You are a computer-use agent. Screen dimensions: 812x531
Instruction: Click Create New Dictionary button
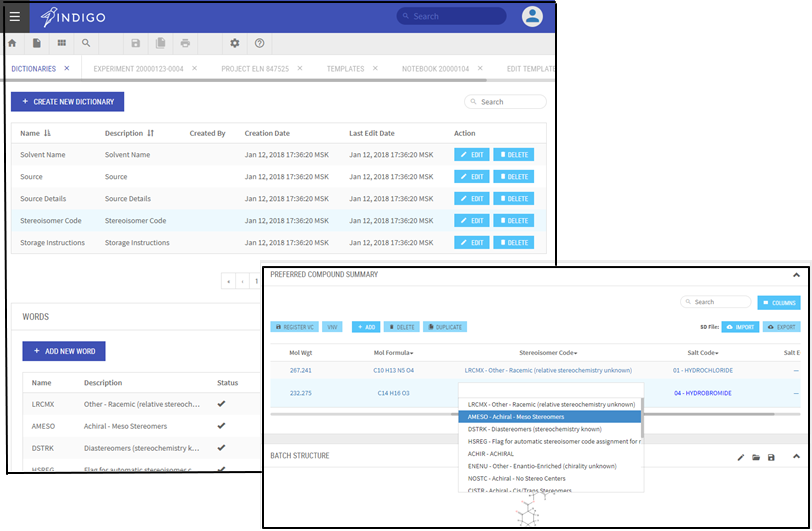[x=68, y=102]
